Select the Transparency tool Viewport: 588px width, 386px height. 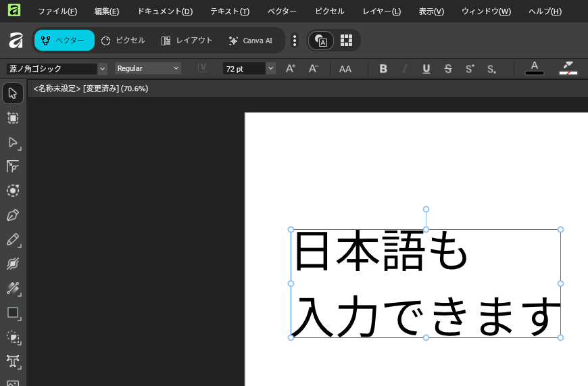tap(14, 289)
